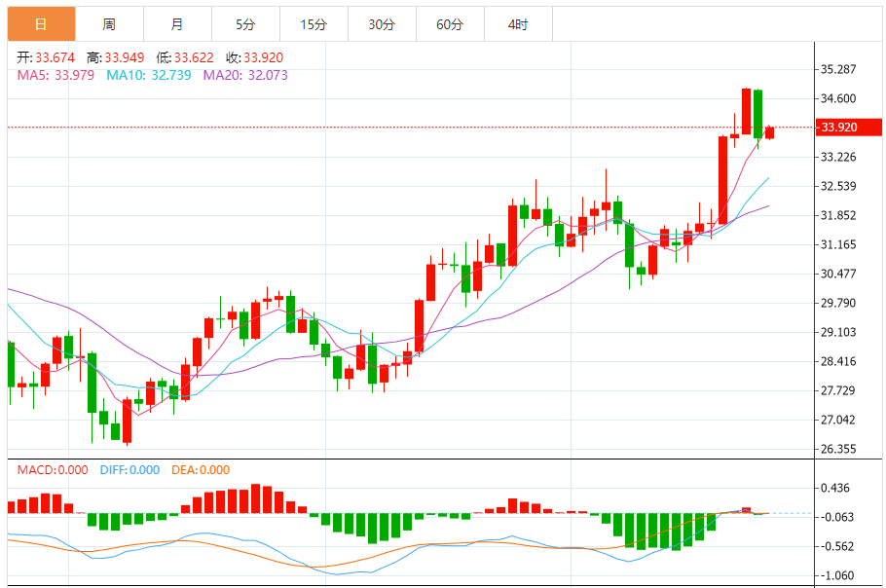Click the -1.060 MACD axis label

pos(836,575)
